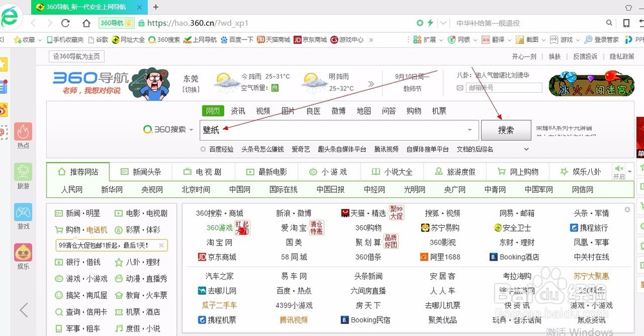The width and height of the screenshot is (644, 336).
Task: Open the 扩展 extensions tool
Action: (x=424, y=39)
